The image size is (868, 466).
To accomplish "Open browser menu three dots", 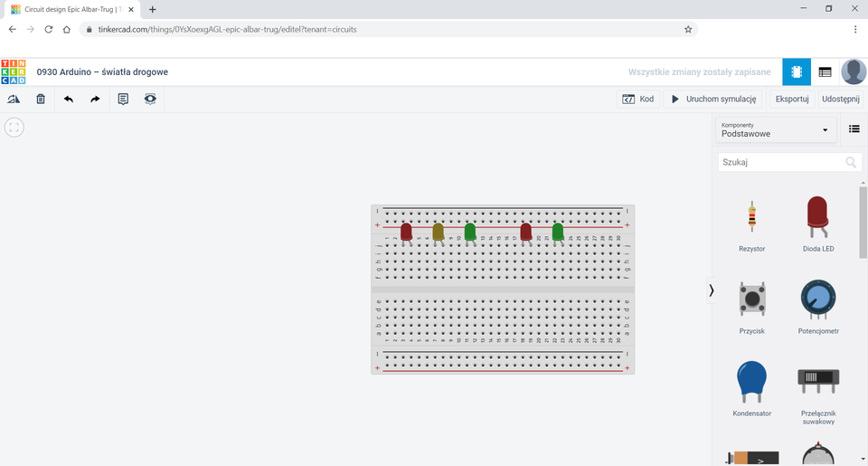I will click(855, 29).
